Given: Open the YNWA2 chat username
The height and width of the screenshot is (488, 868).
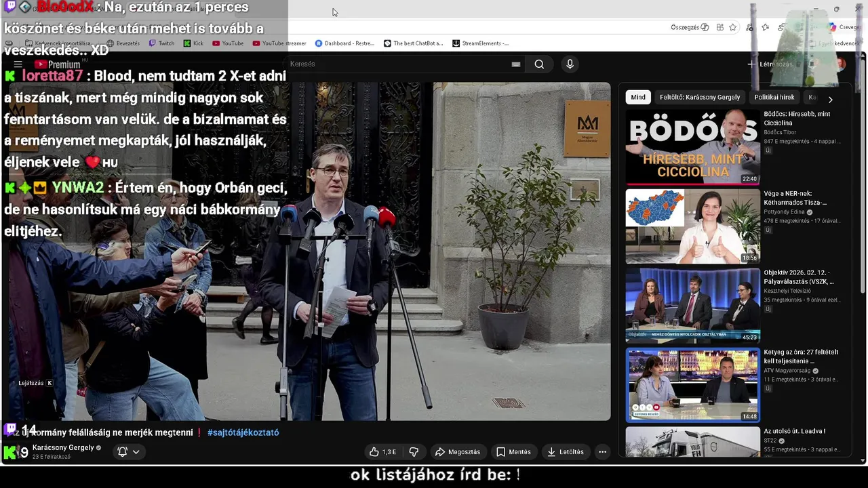Looking at the screenshot, I should point(78,187).
